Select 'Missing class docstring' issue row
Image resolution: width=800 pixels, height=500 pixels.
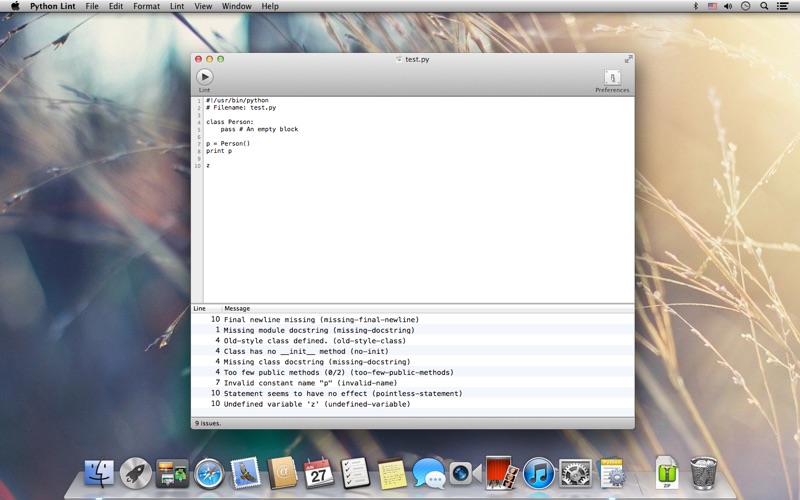[413, 362]
